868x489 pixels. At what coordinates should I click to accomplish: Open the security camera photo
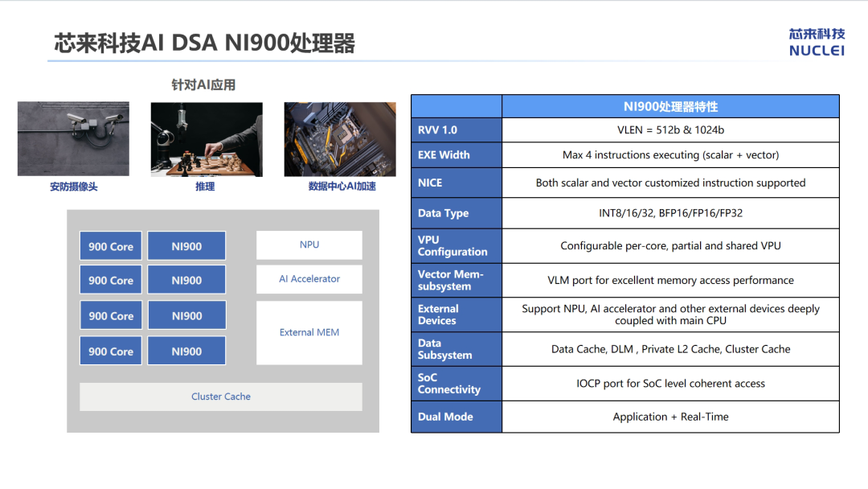[74, 138]
